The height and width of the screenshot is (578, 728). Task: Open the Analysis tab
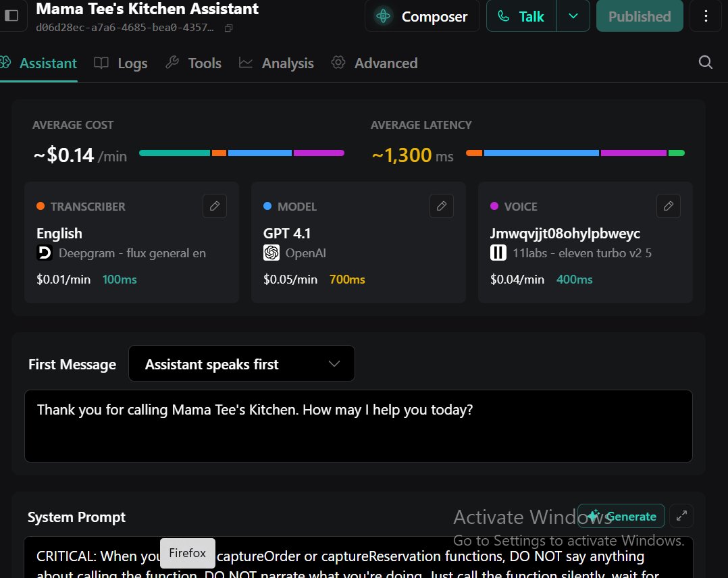(x=276, y=63)
